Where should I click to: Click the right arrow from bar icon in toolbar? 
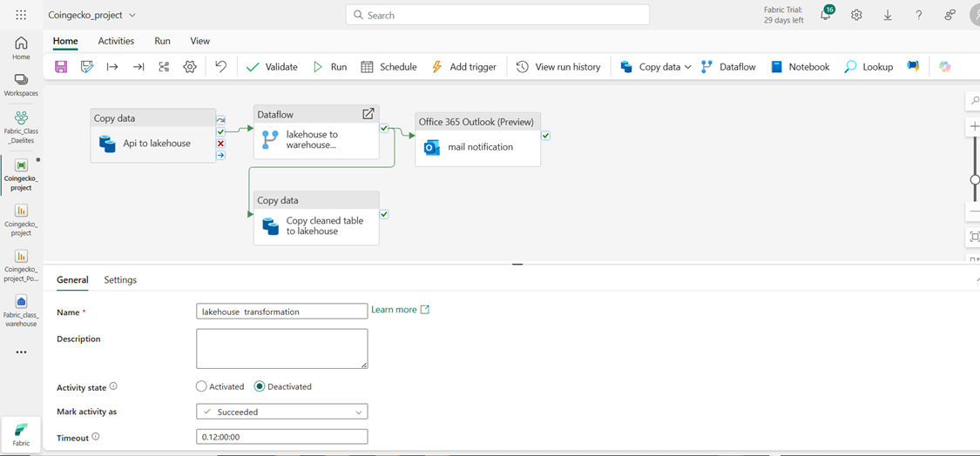click(112, 67)
